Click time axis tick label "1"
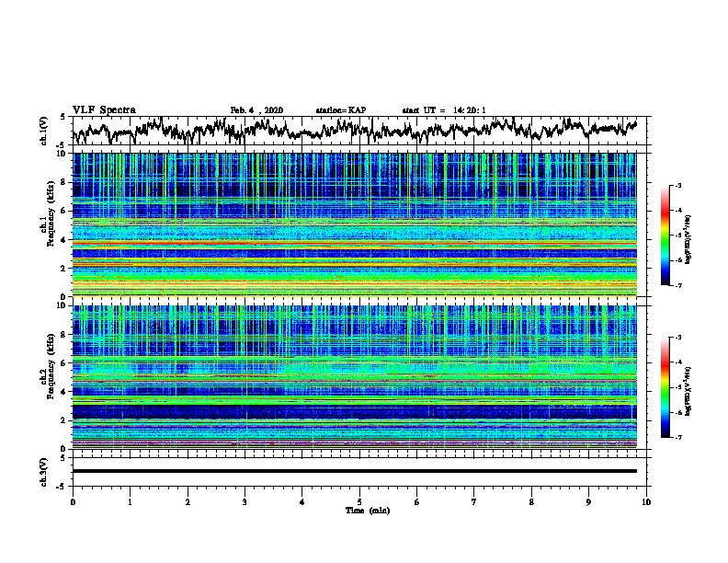The width and height of the screenshot is (728, 563). [130, 502]
